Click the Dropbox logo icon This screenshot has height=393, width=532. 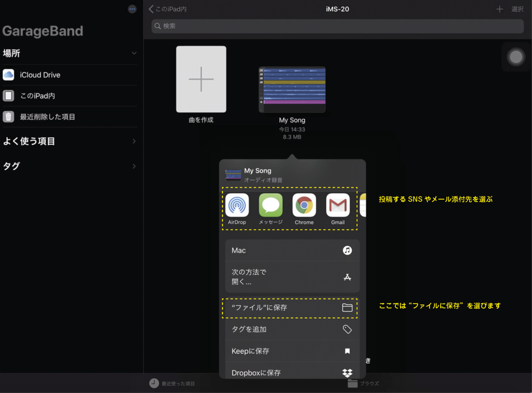(348, 373)
